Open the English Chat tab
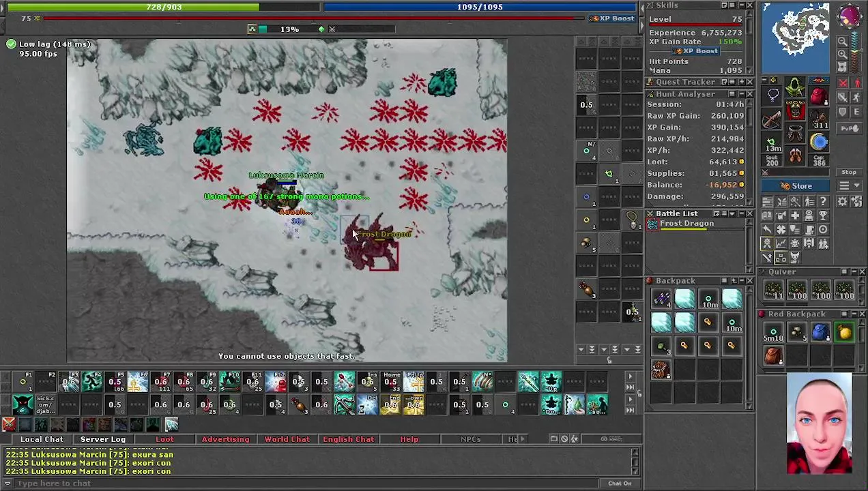Viewport: 868px width, 491px height. click(x=348, y=439)
